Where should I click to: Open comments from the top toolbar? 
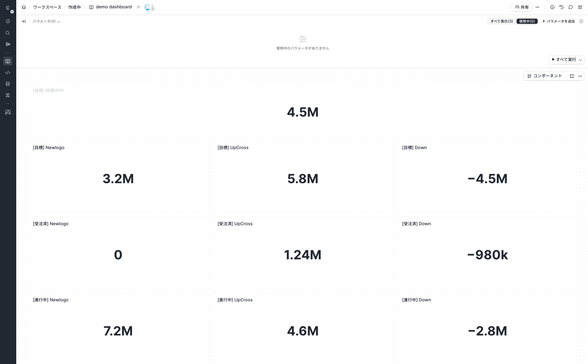coord(571,7)
